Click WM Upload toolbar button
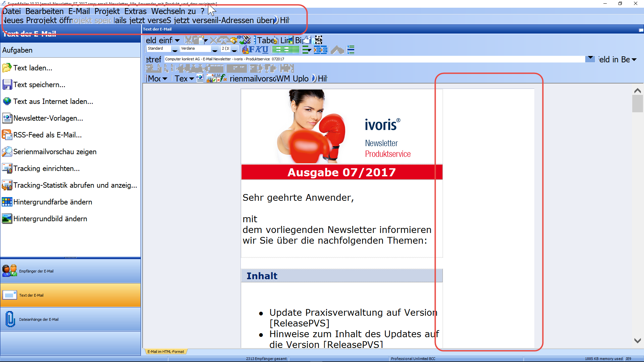The width and height of the screenshot is (644, 362). 292,79
